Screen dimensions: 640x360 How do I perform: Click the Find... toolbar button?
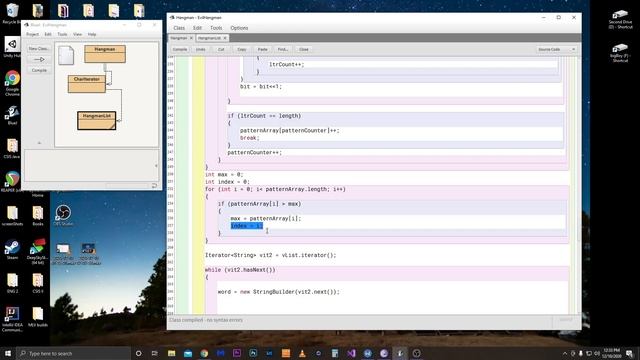[282, 49]
